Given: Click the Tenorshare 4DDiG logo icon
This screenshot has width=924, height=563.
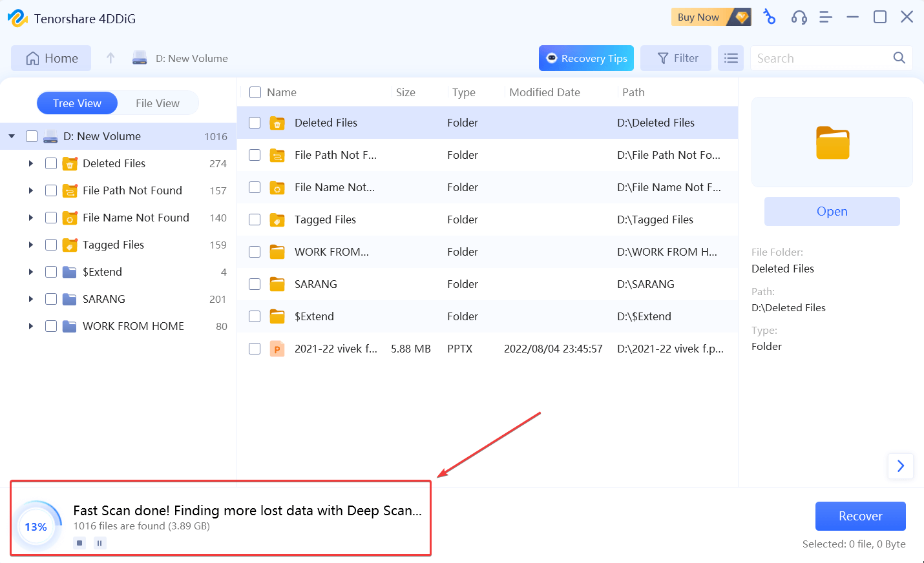Looking at the screenshot, I should pos(17,18).
